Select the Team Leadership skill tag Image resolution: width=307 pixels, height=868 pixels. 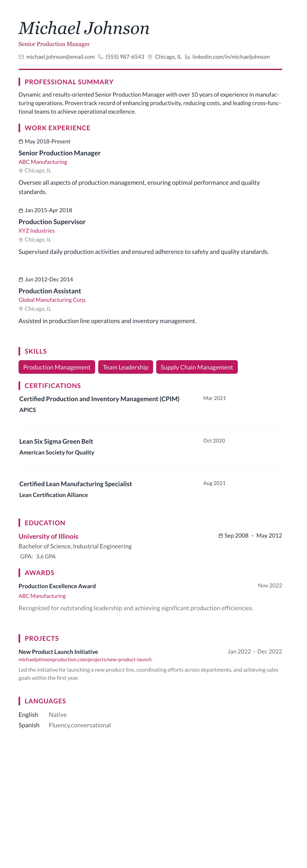tap(125, 367)
